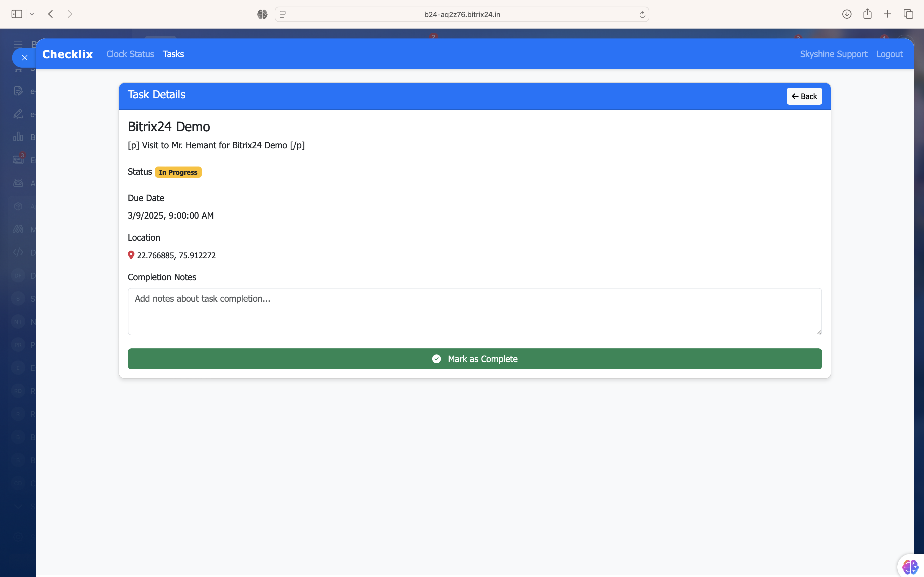This screenshot has width=924, height=577.
Task: Click the Checklix brand logo
Action: coord(68,54)
